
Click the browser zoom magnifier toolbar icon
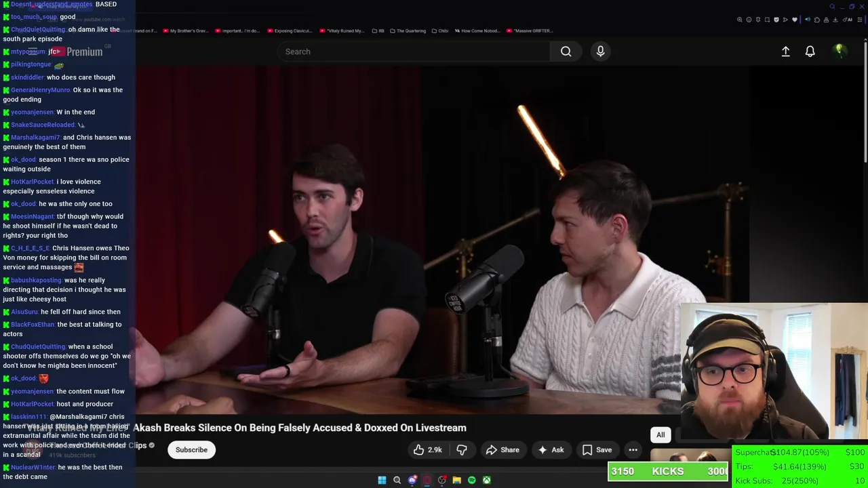[739, 20]
